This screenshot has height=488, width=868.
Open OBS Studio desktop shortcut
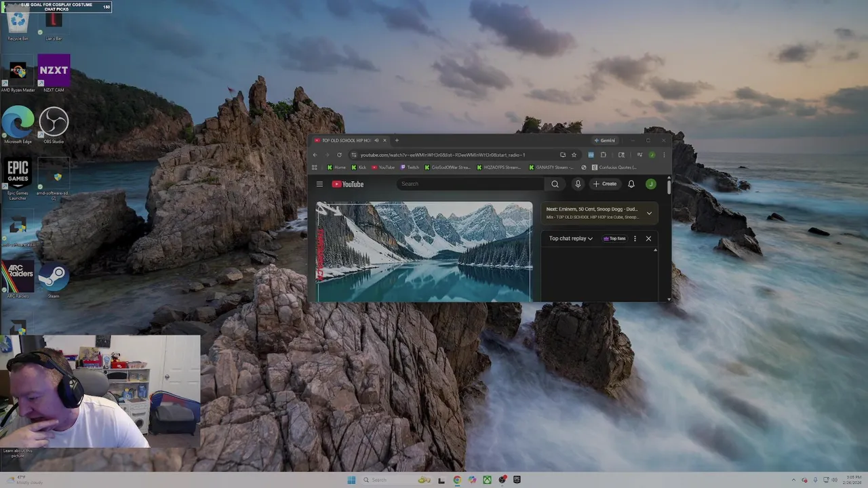point(54,125)
